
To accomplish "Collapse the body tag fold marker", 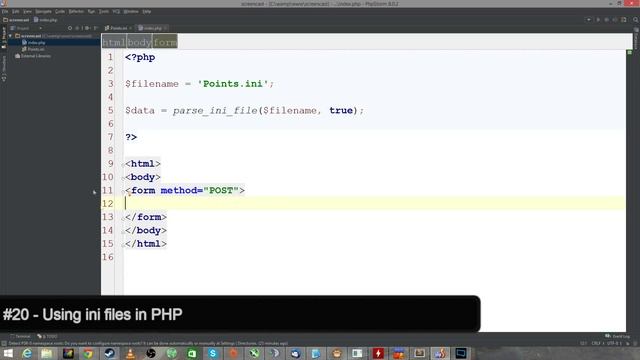I will pos(122,178).
